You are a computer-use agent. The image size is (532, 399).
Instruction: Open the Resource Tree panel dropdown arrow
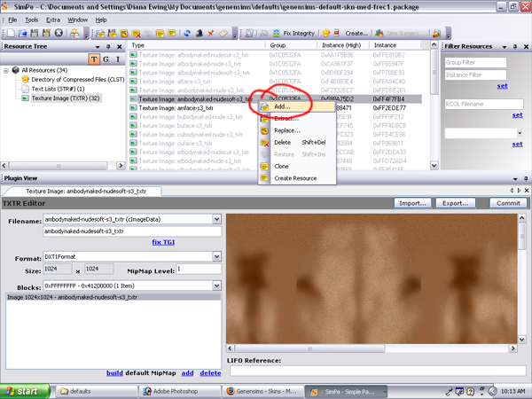coord(98,47)
